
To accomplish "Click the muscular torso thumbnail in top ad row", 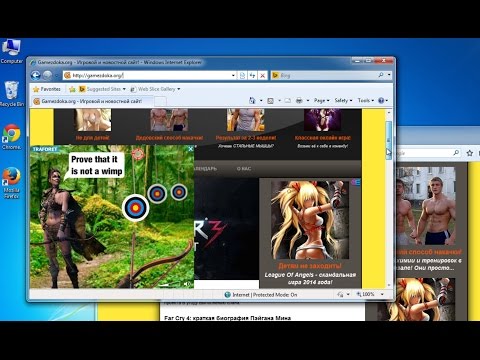I will (x=245, y=120).
